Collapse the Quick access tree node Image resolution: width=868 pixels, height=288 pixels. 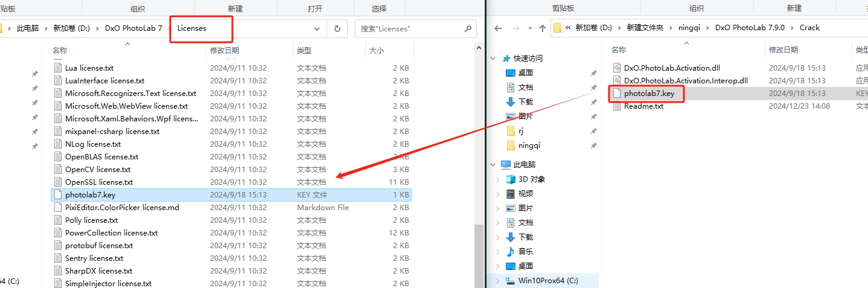coord(494,58)
